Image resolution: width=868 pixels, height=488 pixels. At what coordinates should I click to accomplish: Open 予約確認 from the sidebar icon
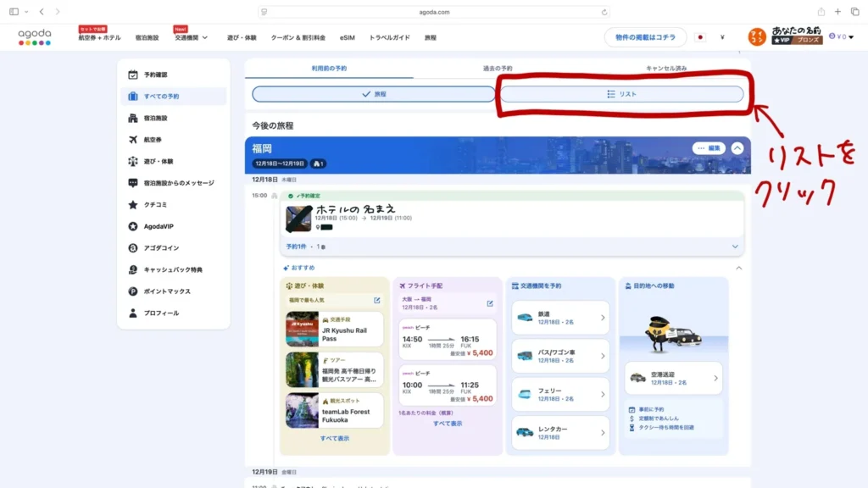[x=131, y=74]
